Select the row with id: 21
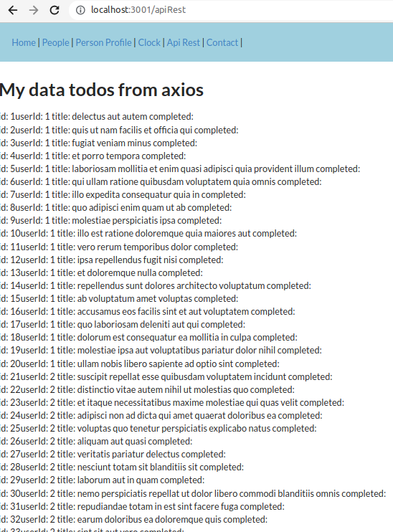This screenshot has height=532, width=393. coord(166,376)
